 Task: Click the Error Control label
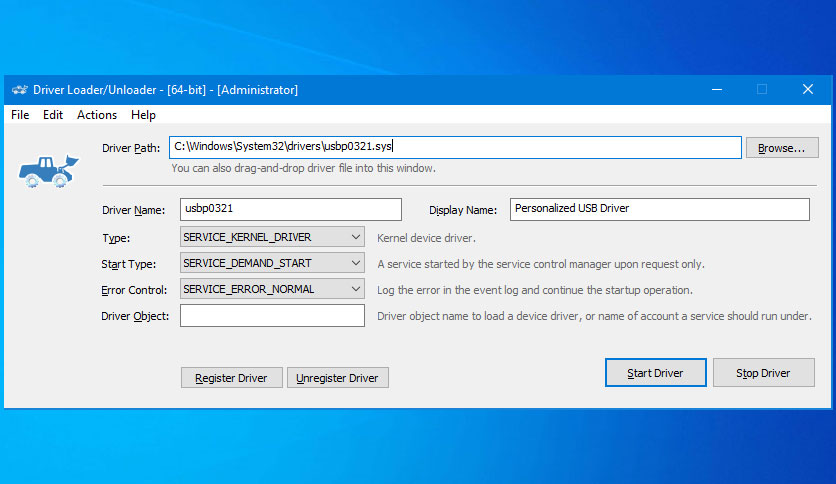134,291
